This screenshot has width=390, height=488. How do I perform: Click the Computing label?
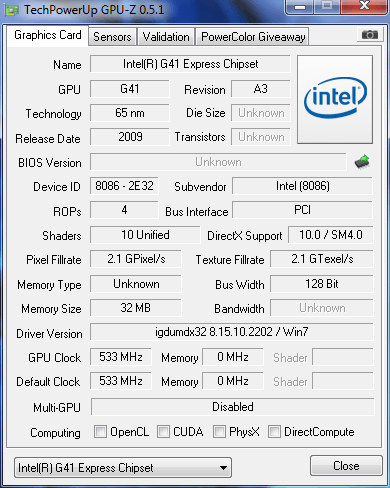[55, 433]
